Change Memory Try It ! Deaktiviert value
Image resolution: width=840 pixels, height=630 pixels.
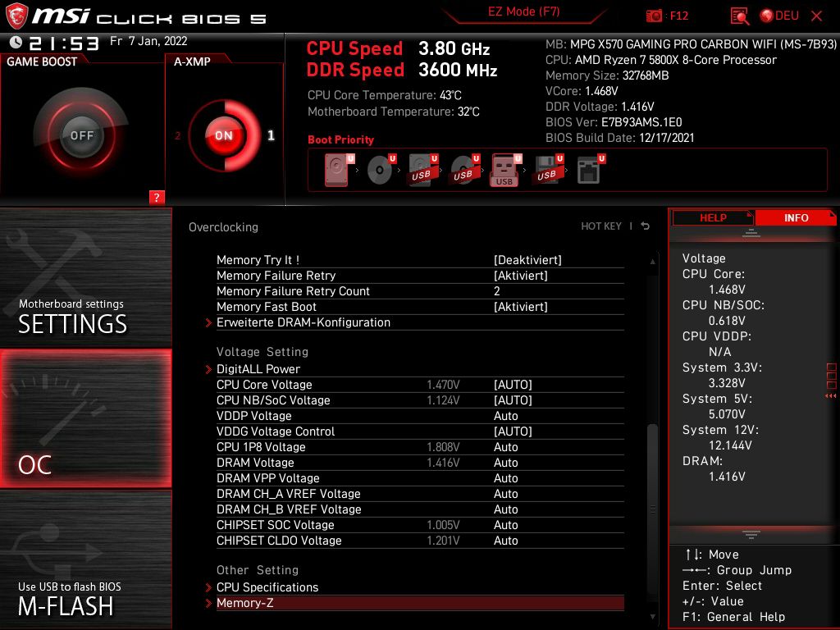527,260
